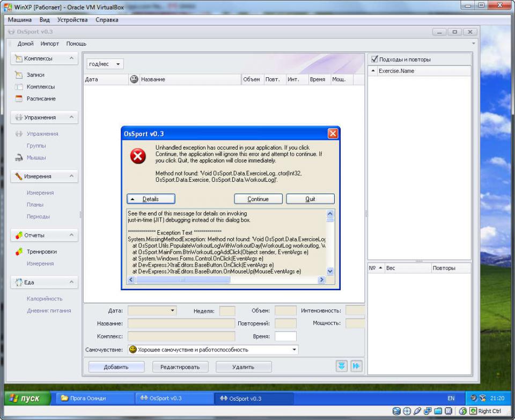
Task: Collapse the Комплексы sidebar group
Action: [x=71, y=58]
